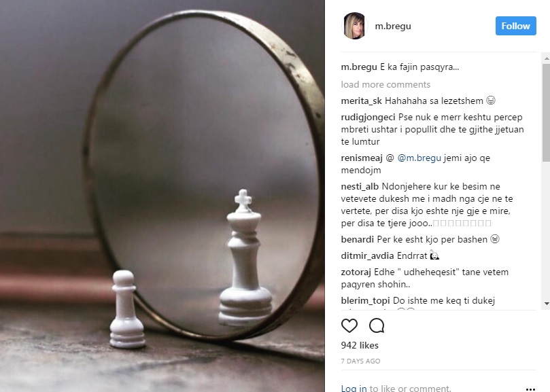The height and width of the screenshot is (392, 550).
Task: Open ditmir_avdia commenter profile
Action: [x=367, y=255]
